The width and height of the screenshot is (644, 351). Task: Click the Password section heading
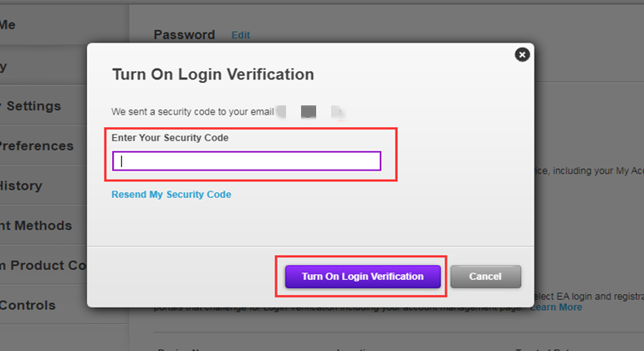coord(184,35)
